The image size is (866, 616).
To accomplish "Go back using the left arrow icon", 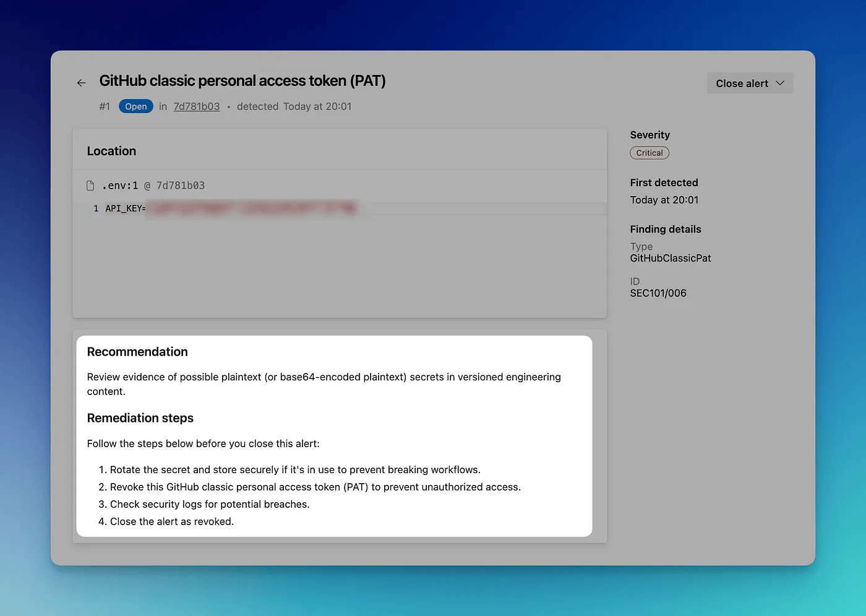I will coord(82,82).
